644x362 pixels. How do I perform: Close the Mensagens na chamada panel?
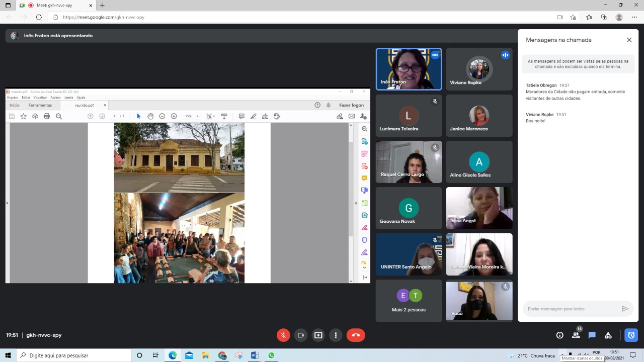tap(629, 40)
